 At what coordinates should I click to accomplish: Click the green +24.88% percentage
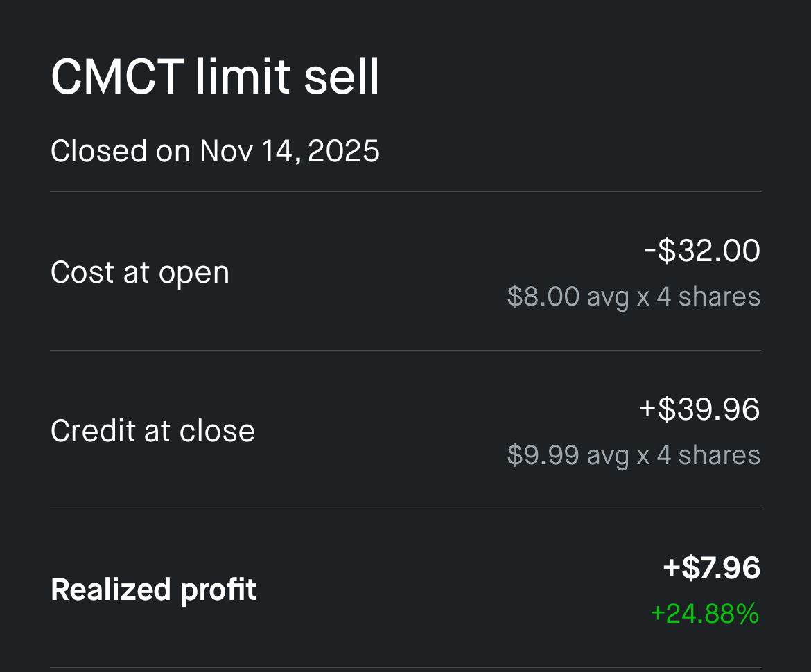tap(704, 614)
